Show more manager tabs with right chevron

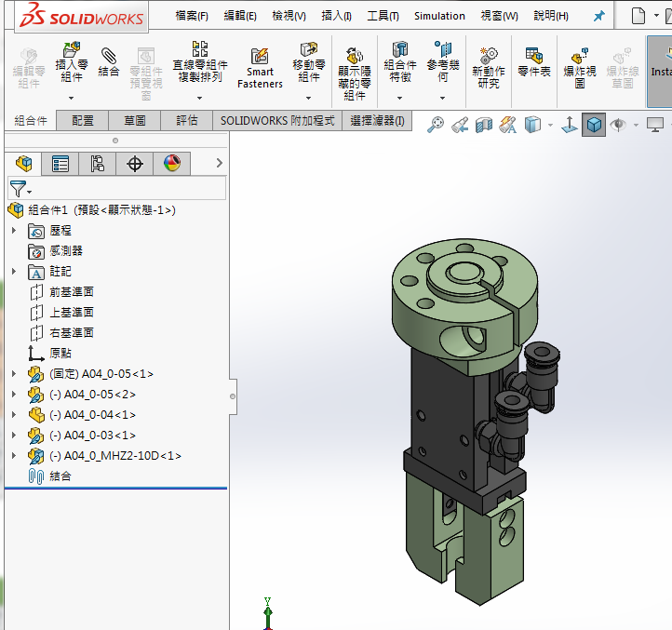pyautogui.click(x=220, y=163)
